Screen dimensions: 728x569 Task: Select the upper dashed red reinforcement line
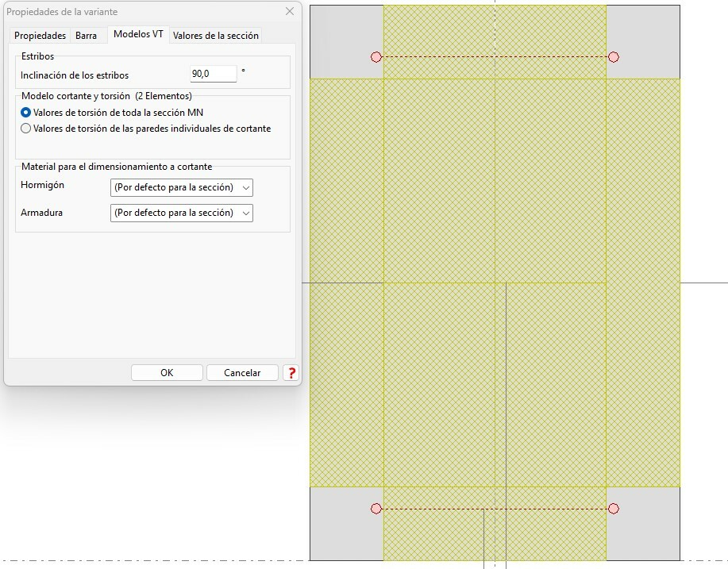coord(495,57)
